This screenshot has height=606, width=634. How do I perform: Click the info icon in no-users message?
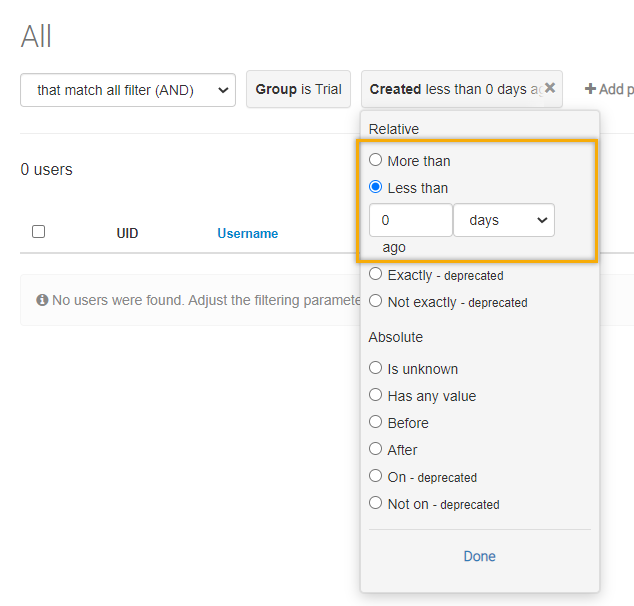pyautogui.click(x=42, y=300)
